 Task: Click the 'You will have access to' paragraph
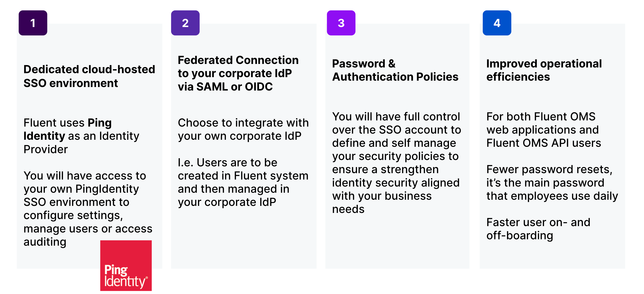88,209
